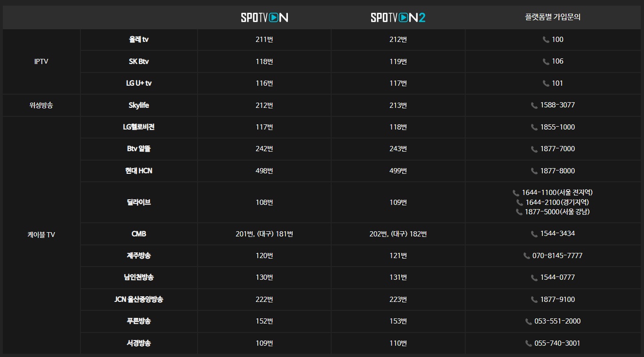644x357 pixels.
Task: Click phone number 1855-1000 text
Action: [x=557, y=127]
